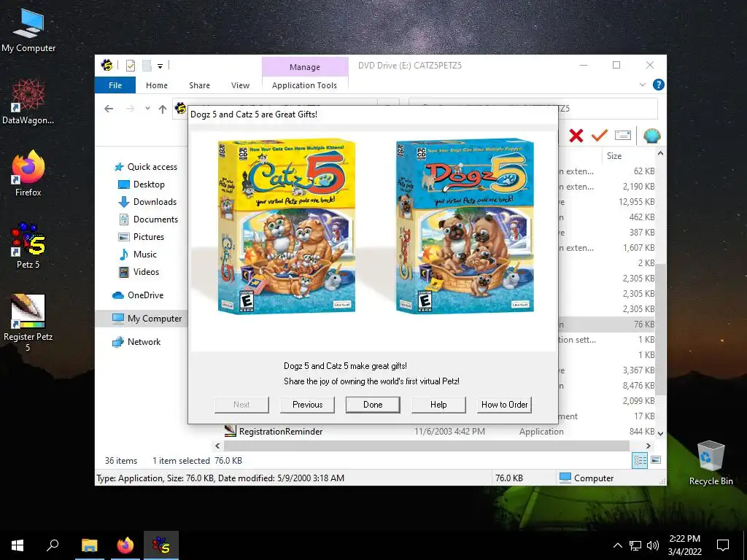Click the orange checkmark icon
Viewport: 747px width, 560px height.
600,136
